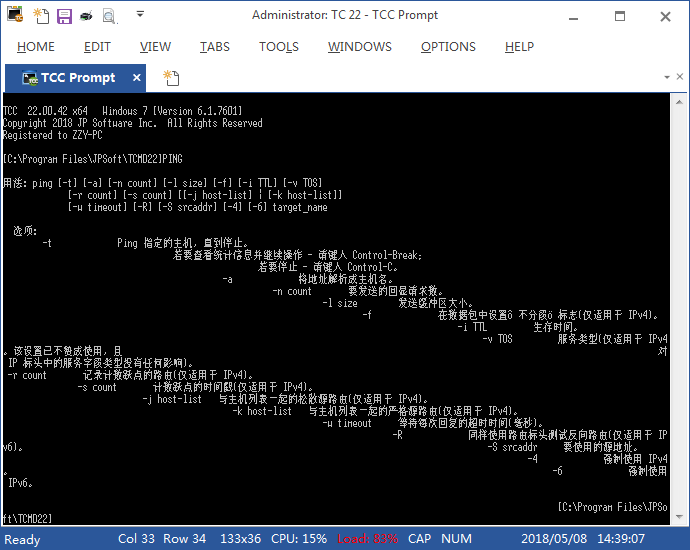Maximize the TC 22 window

620,17
